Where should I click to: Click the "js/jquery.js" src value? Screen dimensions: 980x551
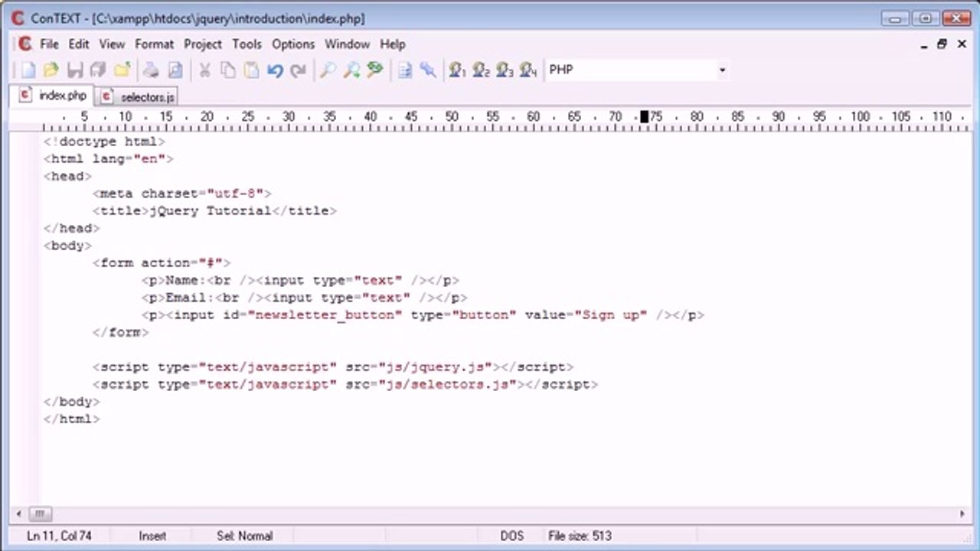[x=435, y=367]
